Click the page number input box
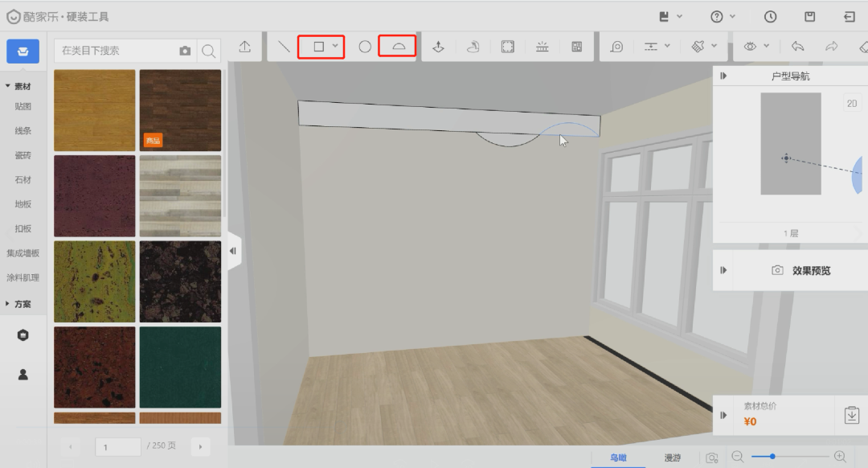Viewport: 868px width, 468px height. 118,446
